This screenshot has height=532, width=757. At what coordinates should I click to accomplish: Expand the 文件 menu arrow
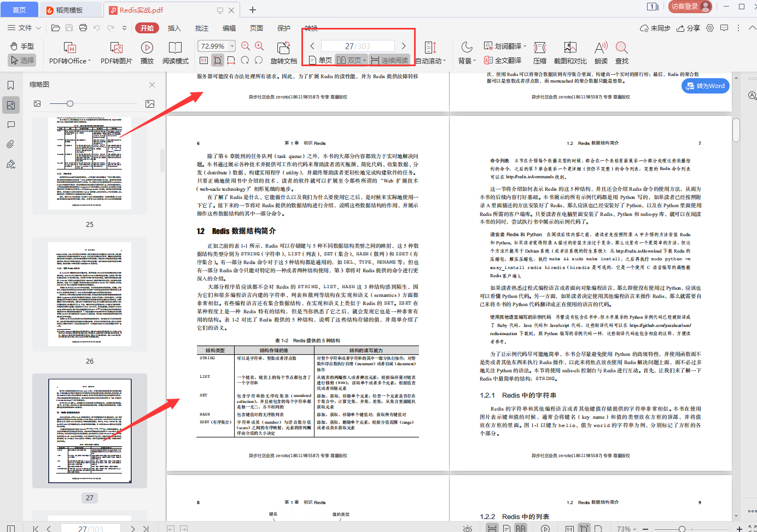coord(38,28)
